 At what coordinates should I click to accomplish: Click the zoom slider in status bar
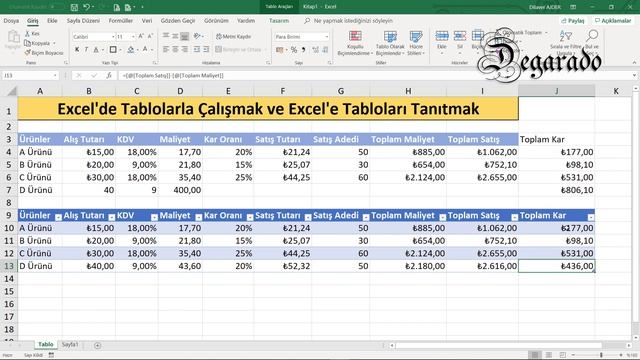[x=601, y=355]
